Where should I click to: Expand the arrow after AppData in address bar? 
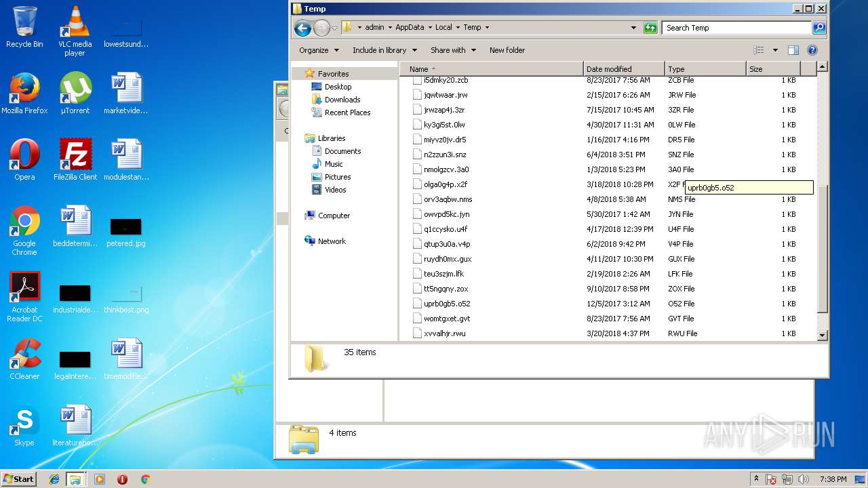pos(429,28)
